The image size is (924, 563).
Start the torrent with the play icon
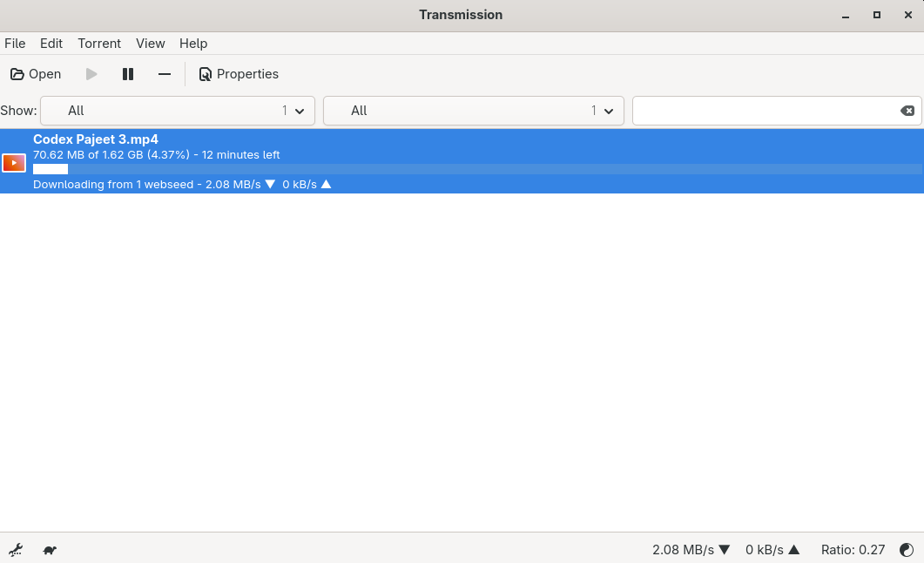(91, 74)
